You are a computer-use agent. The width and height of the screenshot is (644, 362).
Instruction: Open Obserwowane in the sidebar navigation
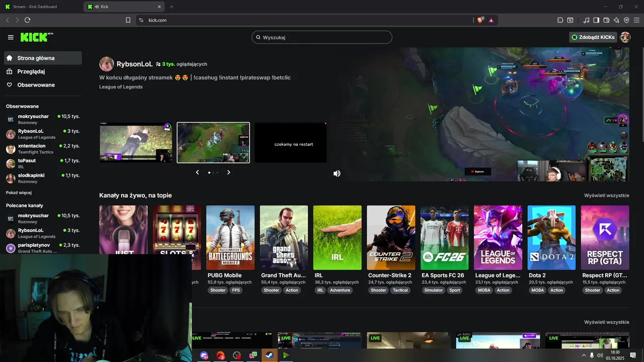pos(43,85)
